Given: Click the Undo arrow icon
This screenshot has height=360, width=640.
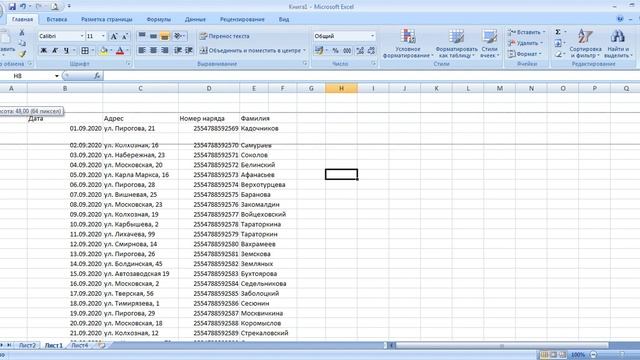Looking at the screenshot, I should point(23,7).
